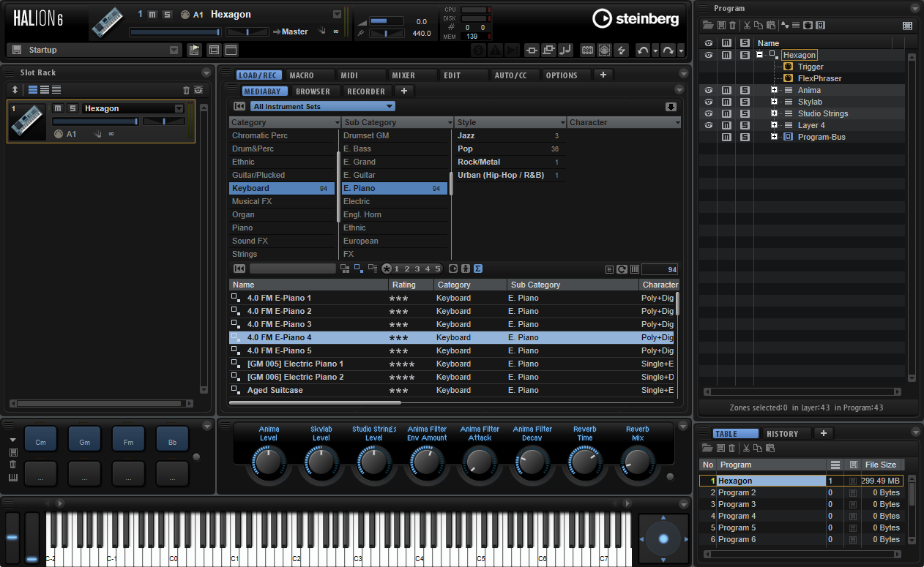The height and width of the screenshot is (567, 924).
Task: Click the create MIDI module icon in Program toolbar
Action: [x=808, y=26]
